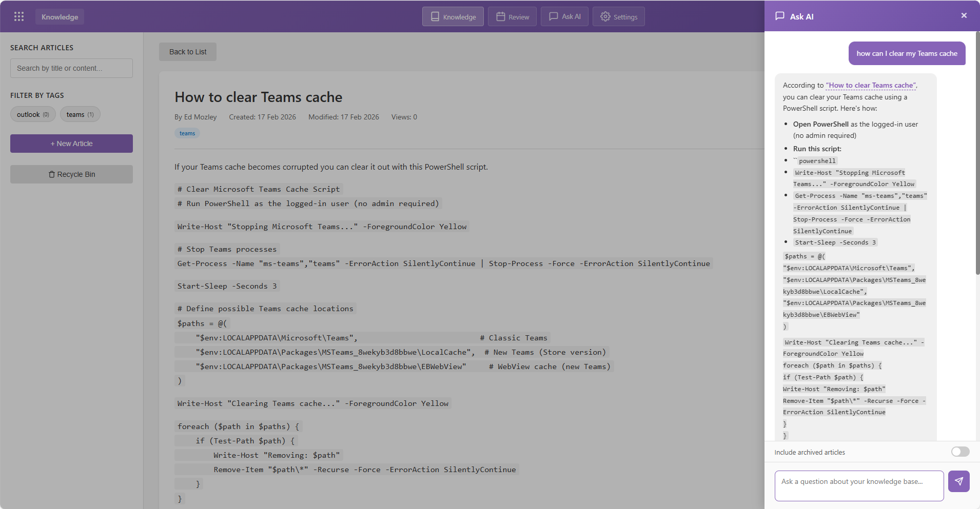Click the FILTER BY TAGS heading
This screenshot has width=980, height=509.
click(37, 95)
